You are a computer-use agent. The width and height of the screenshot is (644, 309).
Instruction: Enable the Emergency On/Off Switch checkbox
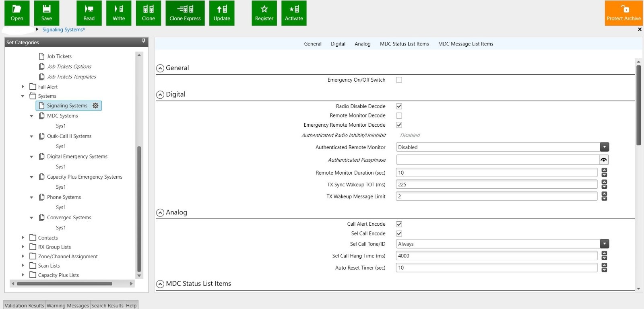[x=399, y=80]
